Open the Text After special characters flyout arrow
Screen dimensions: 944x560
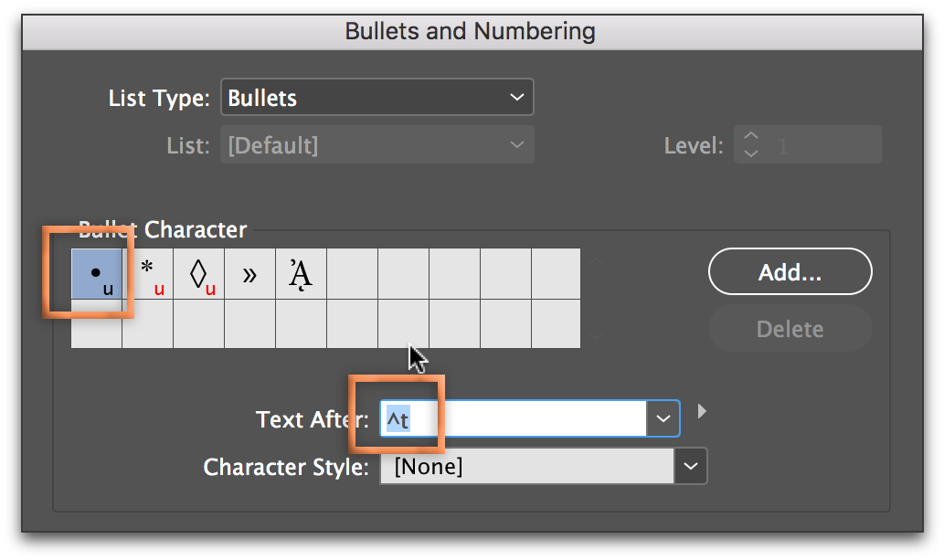(702, 411)
